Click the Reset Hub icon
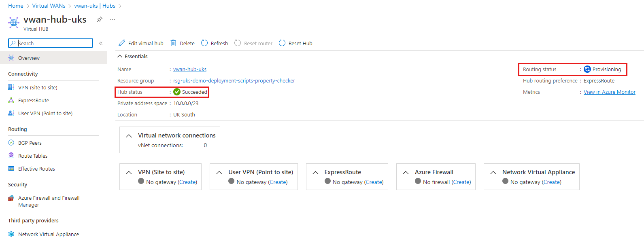 [282, 43]
